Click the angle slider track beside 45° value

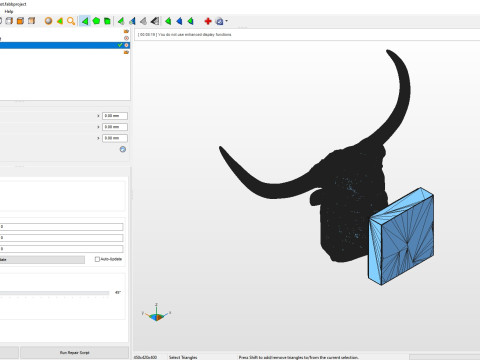54,293
